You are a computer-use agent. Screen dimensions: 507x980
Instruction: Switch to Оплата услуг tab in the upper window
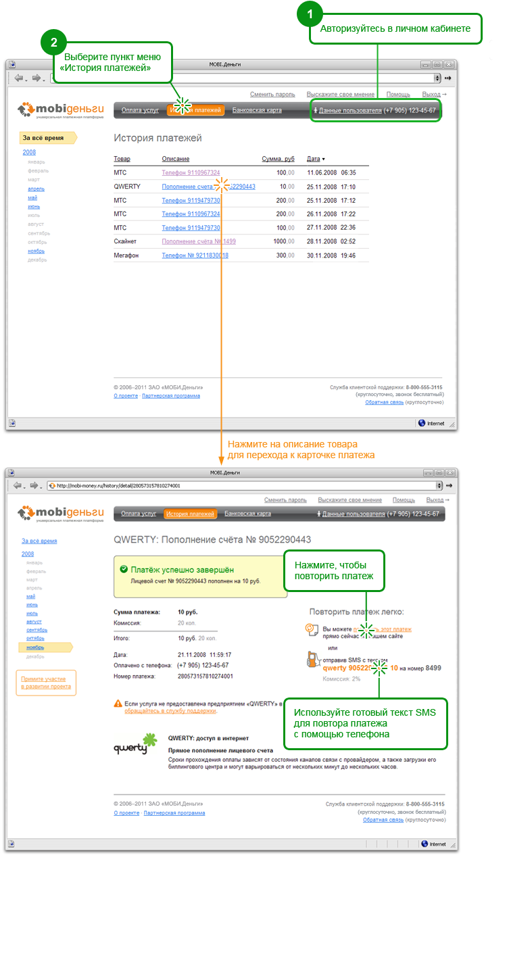(x=139, y=110)
